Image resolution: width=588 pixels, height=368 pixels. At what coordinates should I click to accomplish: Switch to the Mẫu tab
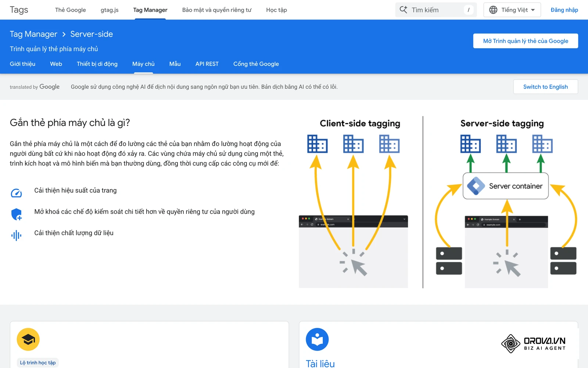pos(175,64)
